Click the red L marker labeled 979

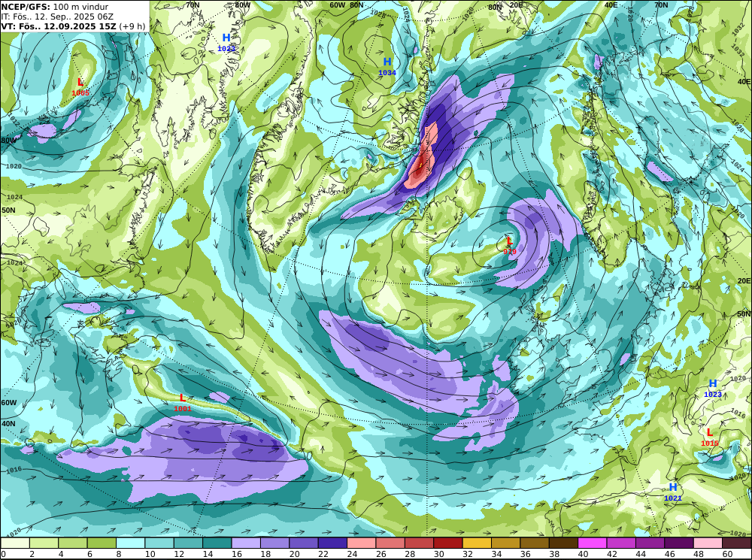coord(509,241)
